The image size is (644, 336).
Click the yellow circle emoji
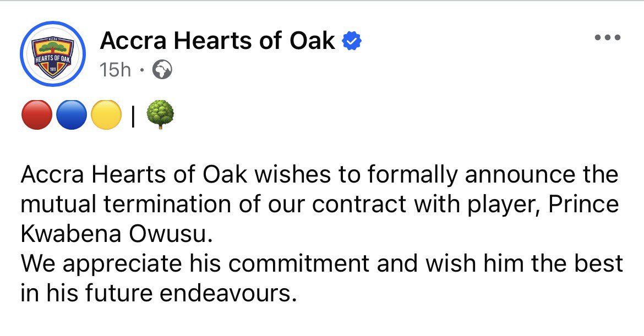click(106, 117)
